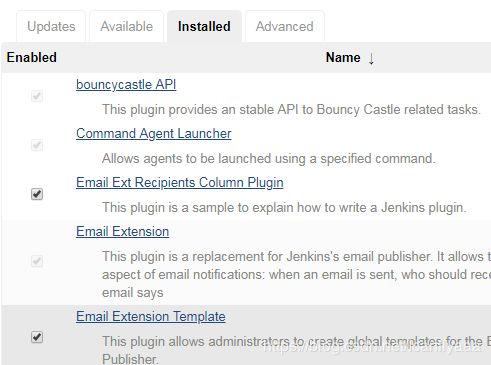Toggle the Command Agent Launcher enabled checkbox
Viewport: 491px width, 365px height.
click(x=37, y=145)
